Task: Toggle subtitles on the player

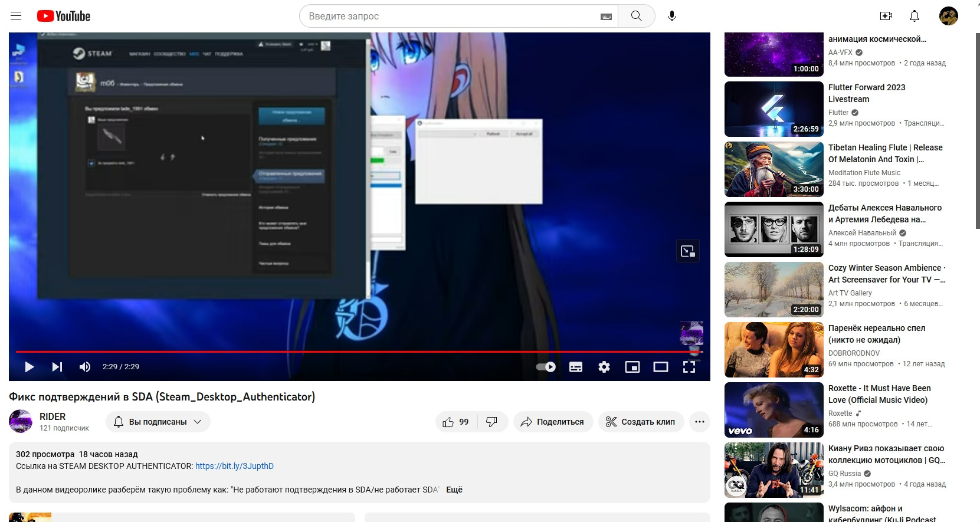Action: click(576, 367)
